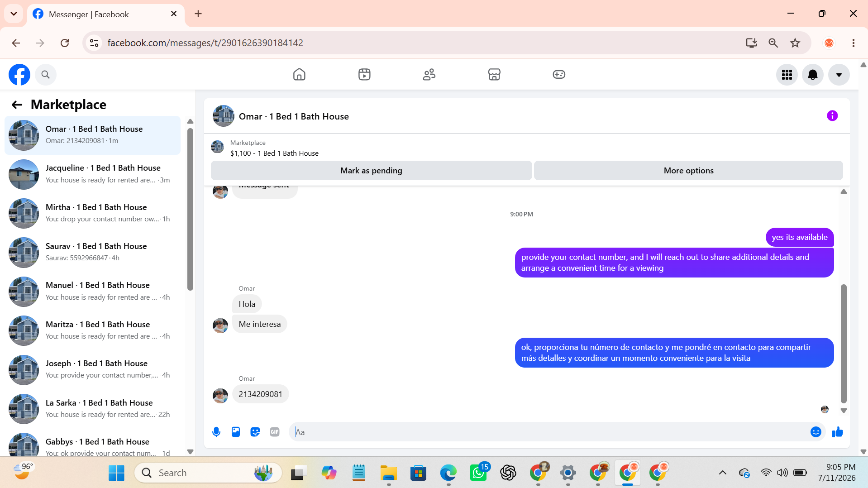The height and width of the screenshot is (488, 868).
Task: Install app icon in address bar
Action: pyautogui.click(x=751, y=43)
